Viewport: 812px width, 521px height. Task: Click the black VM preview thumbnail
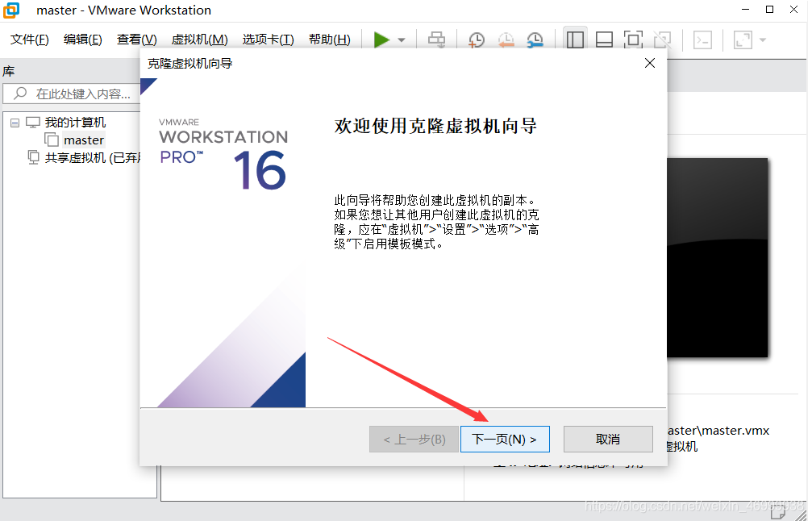pyautogui.click(x=716, y=258)
